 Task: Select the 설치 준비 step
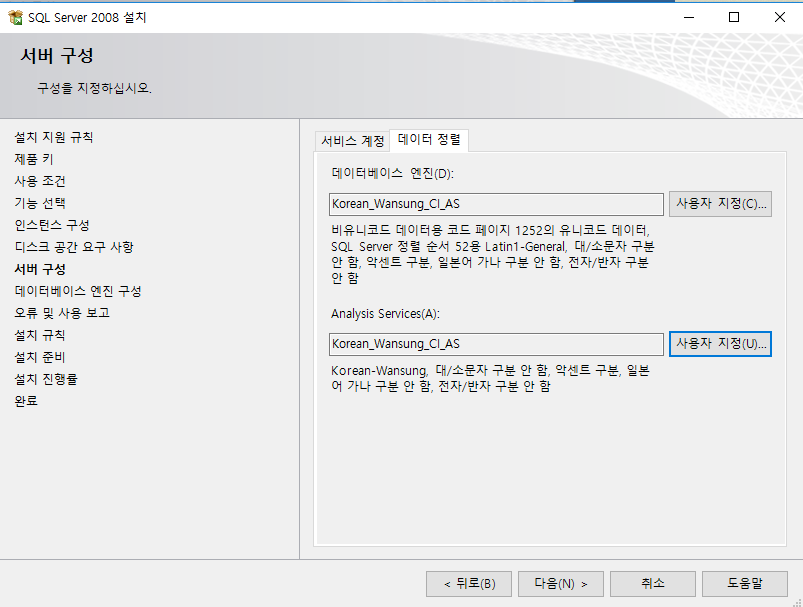[40, 358]
